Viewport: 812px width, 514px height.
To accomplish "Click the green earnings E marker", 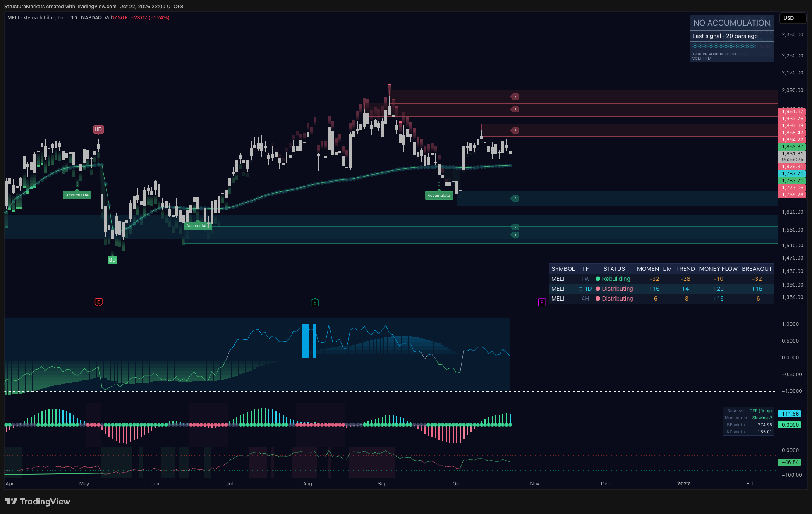I will pos(315,302).
